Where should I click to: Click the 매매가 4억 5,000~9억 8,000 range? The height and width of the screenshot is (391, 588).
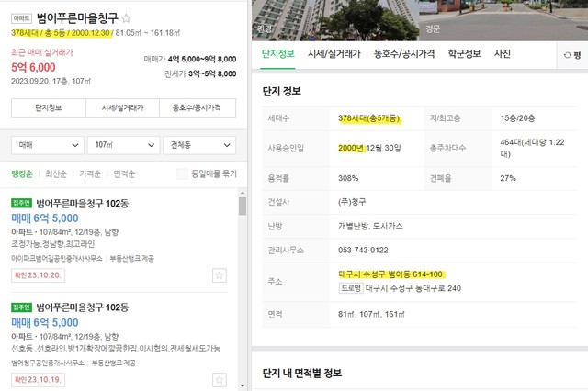(x=190, y=59)
